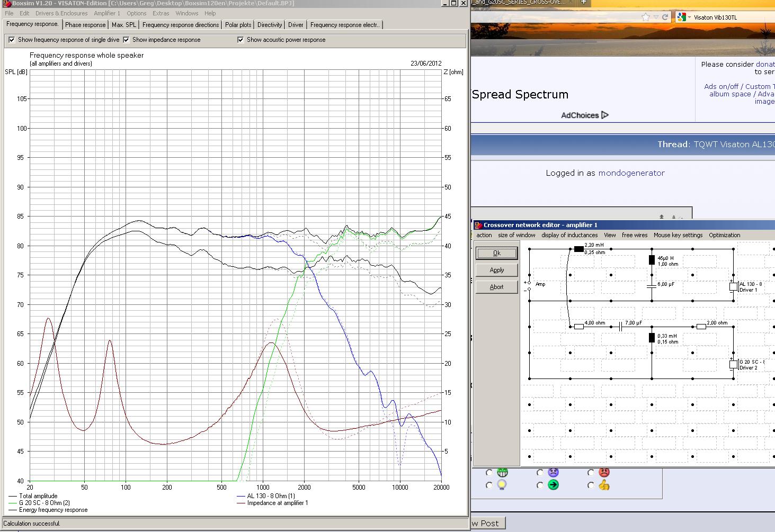
Task: Toggle Show frequency response of single drive
Action: pyautogui.click(x=12, y=40)
